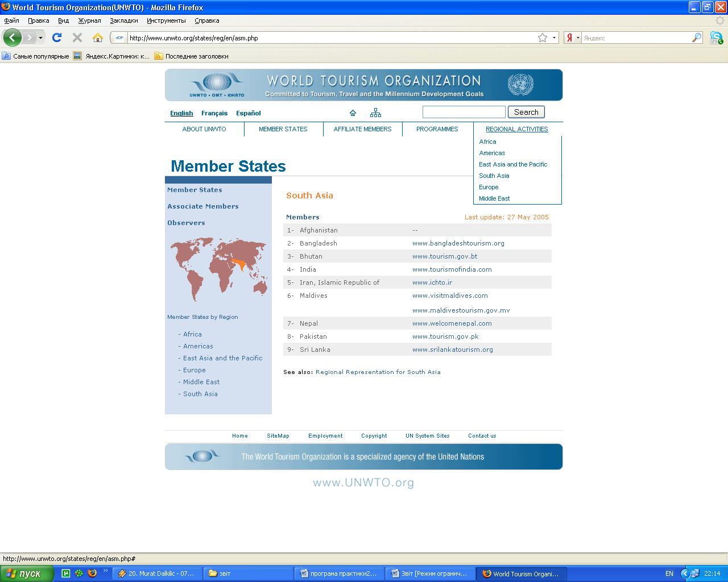
Task: Choose East Asia and the Pacific dropdown entry
Action: click(513, 164)
